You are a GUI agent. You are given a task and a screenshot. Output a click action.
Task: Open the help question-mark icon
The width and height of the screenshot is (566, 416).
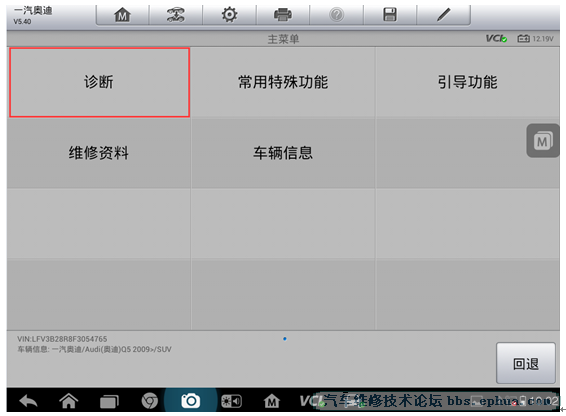click(x=336, y=15)
